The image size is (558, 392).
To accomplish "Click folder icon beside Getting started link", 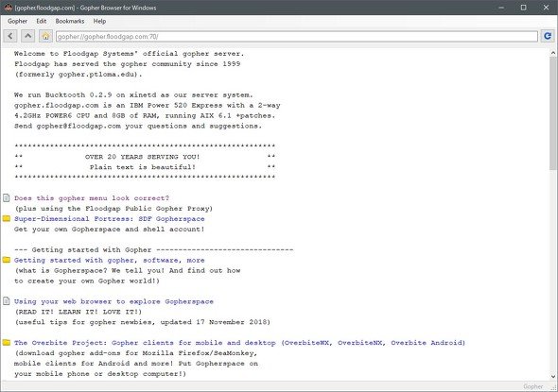I will coord(7,260).
